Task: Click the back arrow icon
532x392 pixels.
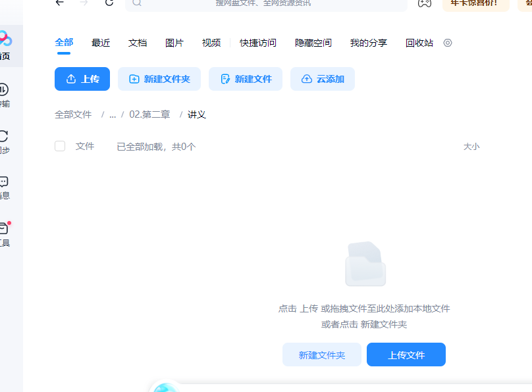Action: click(x=59, y=3)
